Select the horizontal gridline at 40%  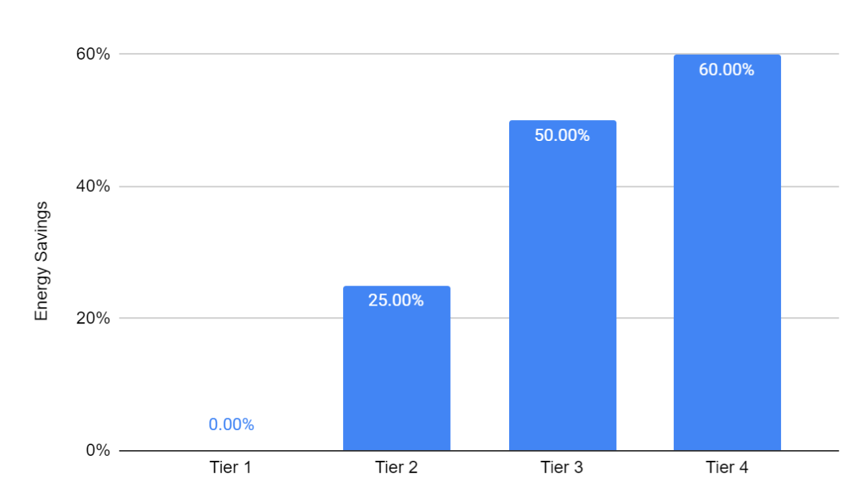(x=288, y=186)
